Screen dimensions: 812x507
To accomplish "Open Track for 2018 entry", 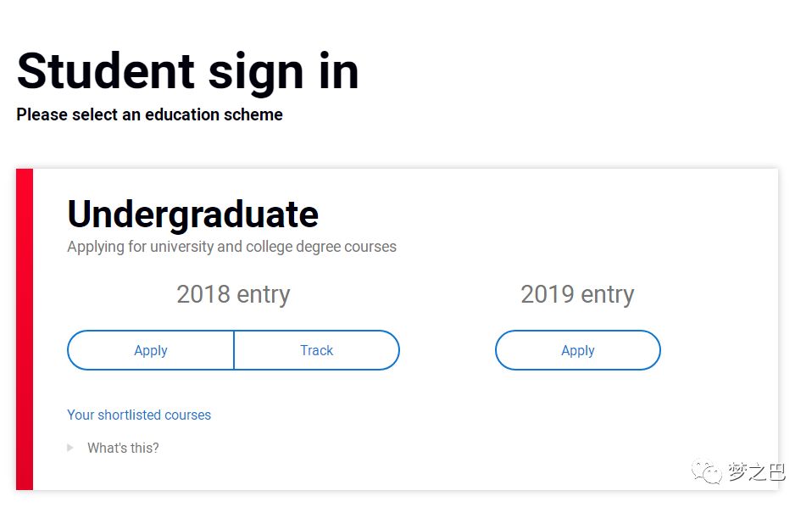I will [x=316, y=351].
